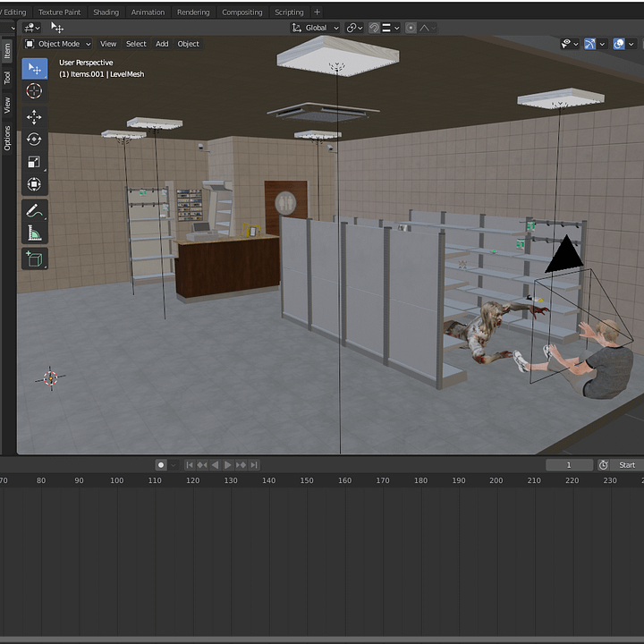Select the Rotate tool
644x644 pixels.
tap(35, 140)
